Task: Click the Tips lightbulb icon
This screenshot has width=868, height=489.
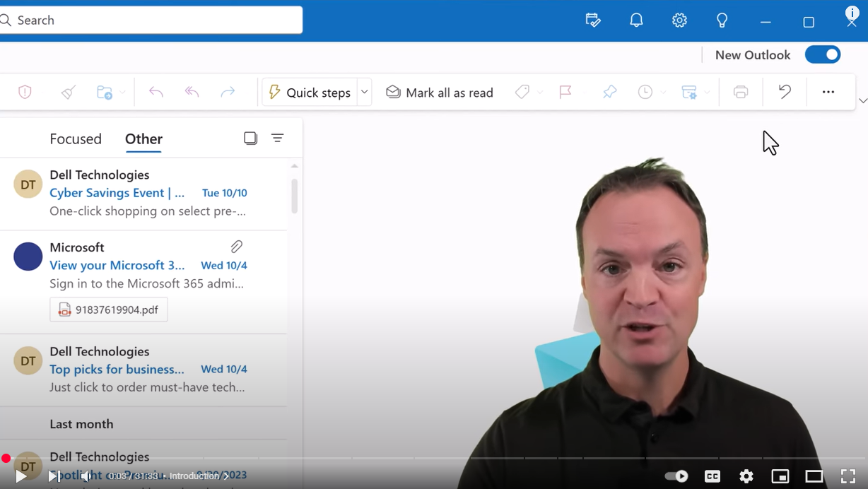Action: click(722, 20)
